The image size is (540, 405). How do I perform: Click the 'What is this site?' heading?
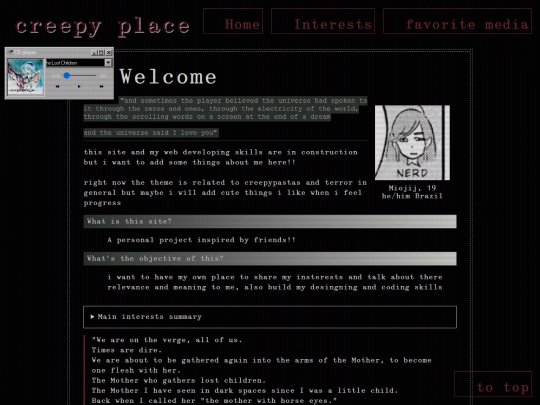coord(270,221)
